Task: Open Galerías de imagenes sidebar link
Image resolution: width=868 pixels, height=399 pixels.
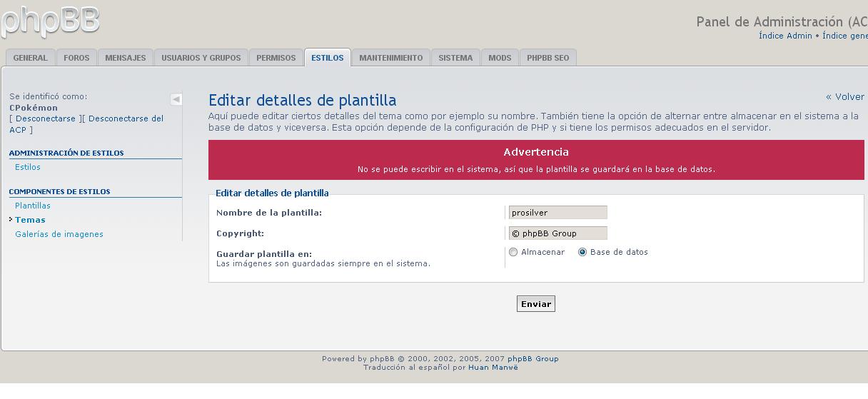Action: click(x=59, y=234)
